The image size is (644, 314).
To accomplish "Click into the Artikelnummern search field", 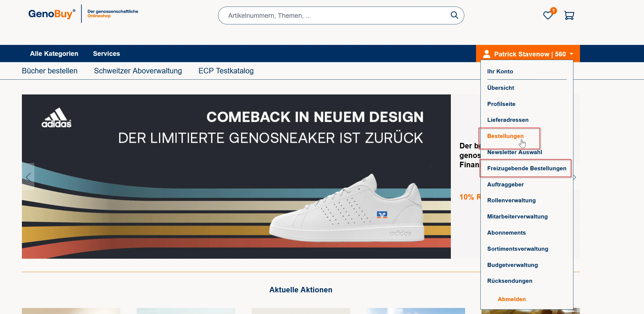I will (x=328, y=16).
